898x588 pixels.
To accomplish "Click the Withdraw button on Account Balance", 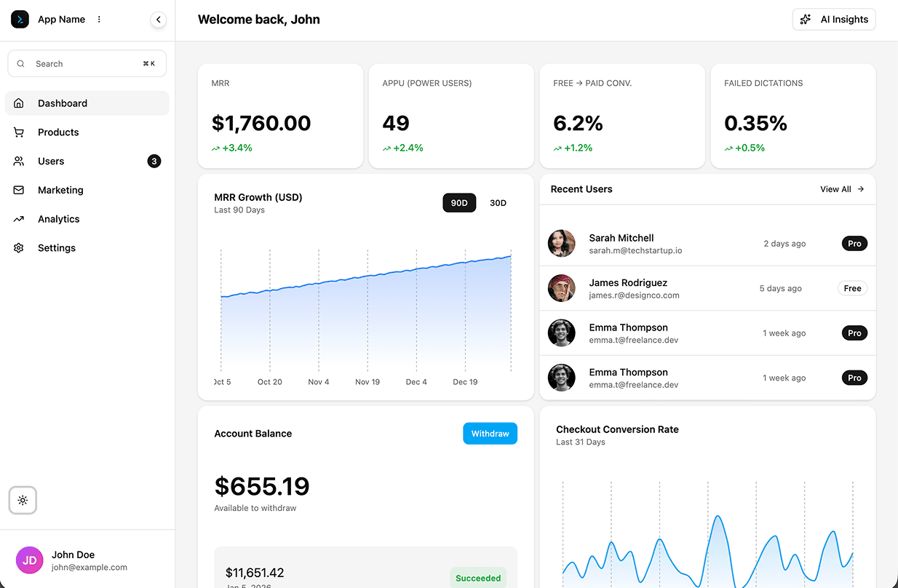I will tap(490, 433).
